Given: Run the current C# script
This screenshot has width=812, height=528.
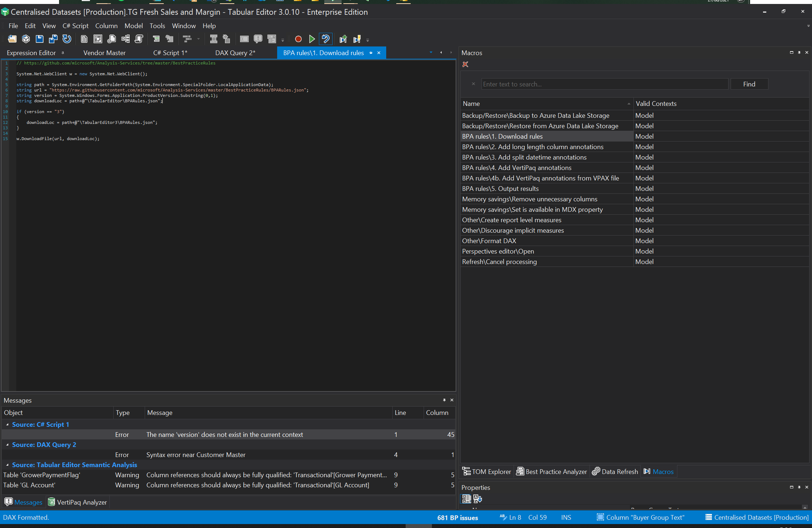Looking at the screenshot, I should tap(312, 39).
